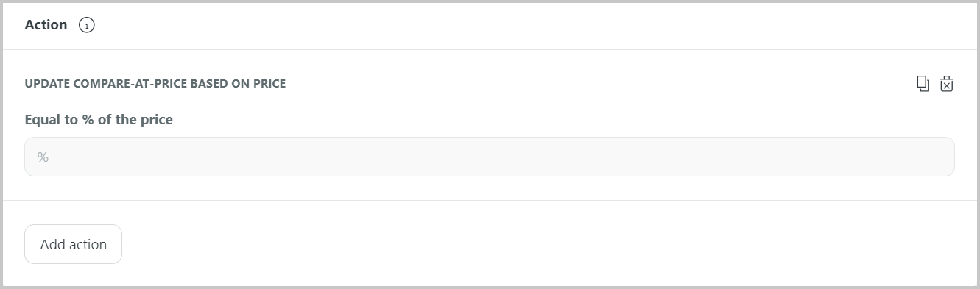Click the word Action in the header

pyautogui.click(x=46, y=25)
